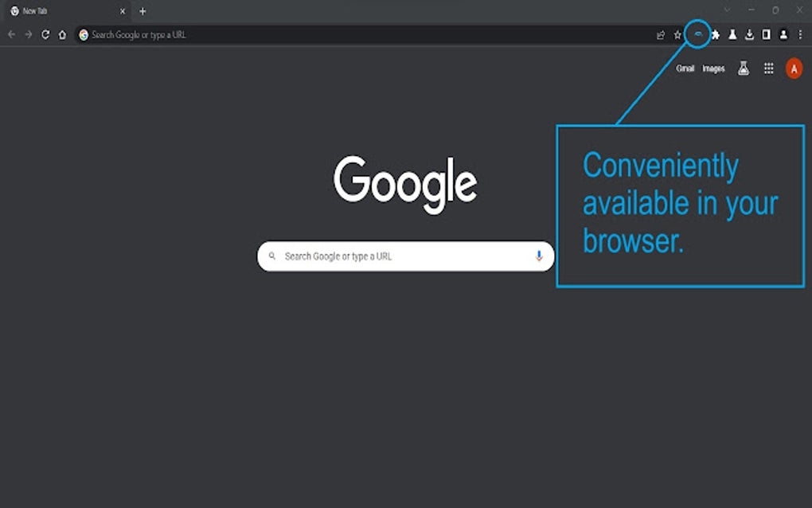Show downloads from the toolbar

[x=749, y=35]
